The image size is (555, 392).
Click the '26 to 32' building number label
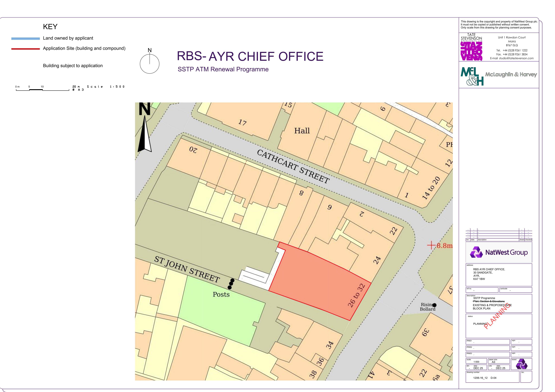coord(356,296)
